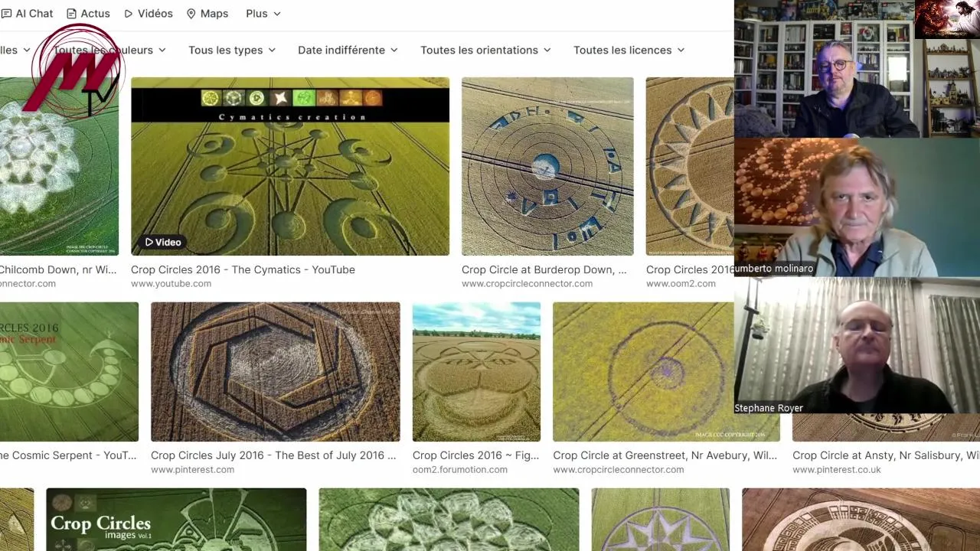Screen dimensions: 980x551
Task: Click 'Crop Circle at Burderop Down' title
Action: (x=544, y=269)
